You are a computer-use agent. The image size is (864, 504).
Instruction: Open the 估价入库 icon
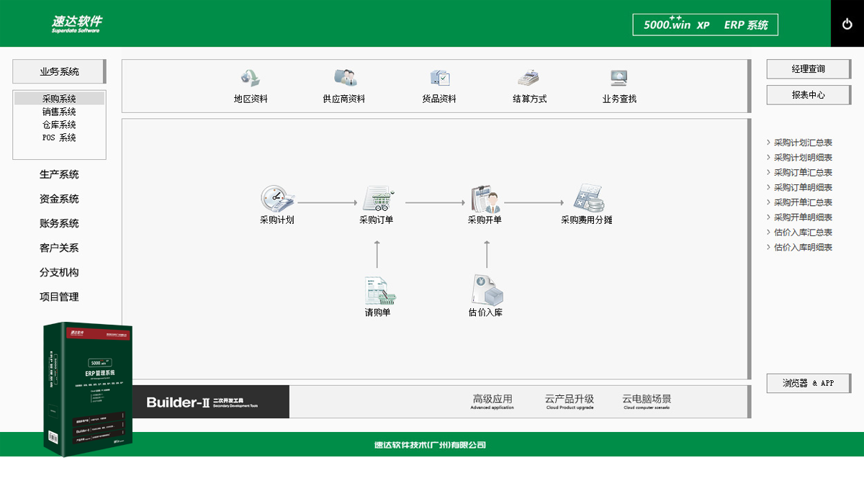pyautogui.click(x=487, y=290)
